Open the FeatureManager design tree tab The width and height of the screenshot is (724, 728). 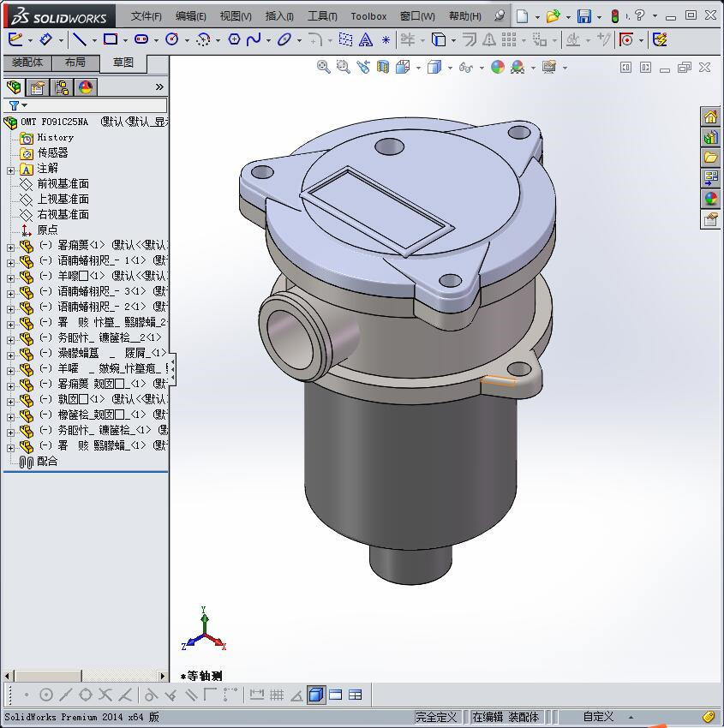(x=14, y=87)
